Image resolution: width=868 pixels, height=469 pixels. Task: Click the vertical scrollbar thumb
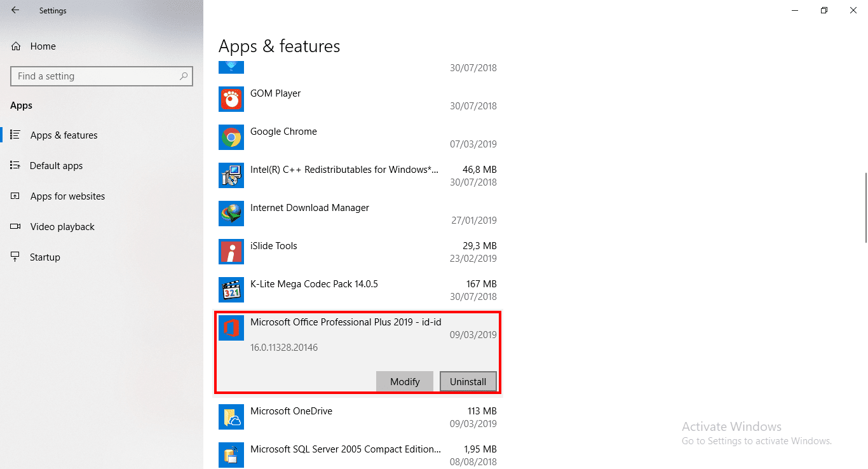click(865, 207)
